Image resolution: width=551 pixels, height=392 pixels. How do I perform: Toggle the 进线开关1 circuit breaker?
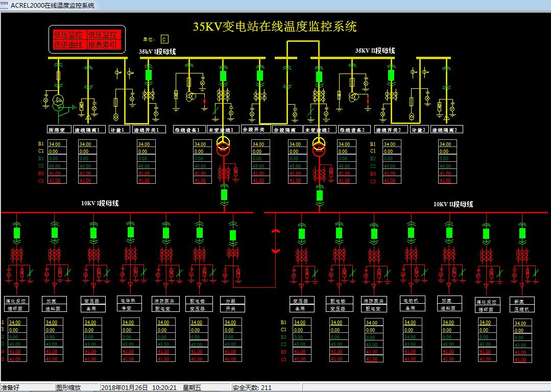click(149, 75)
